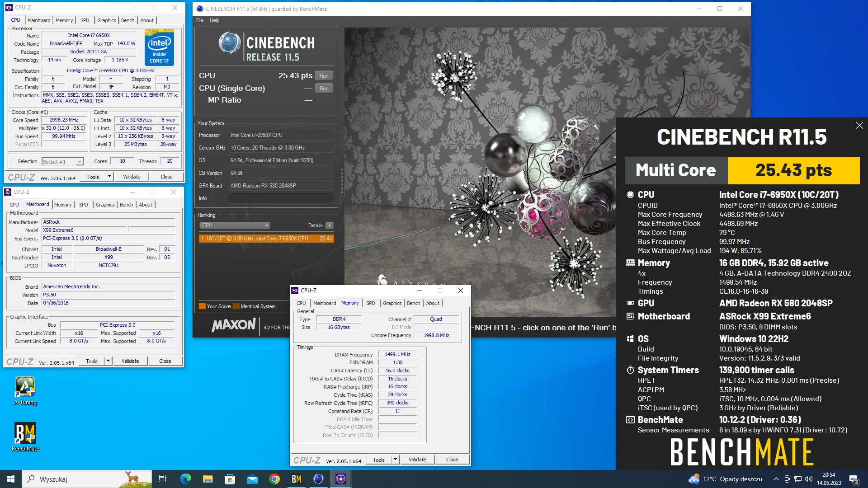Open SPD tab in Memory CPU-Z window
Screen dimensions: 868x488
click(x=371, y=303)
